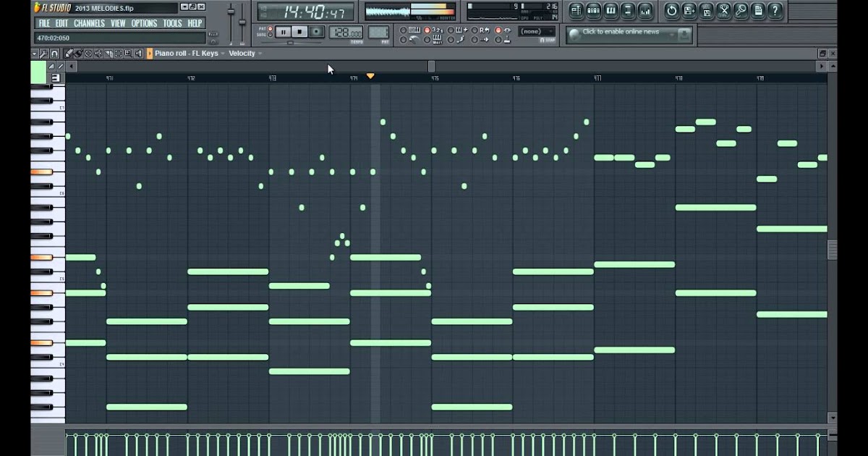The height and width of the screenshot is (456, 868).
Task: Open the playlist window icon
Action: pos(576,10)
